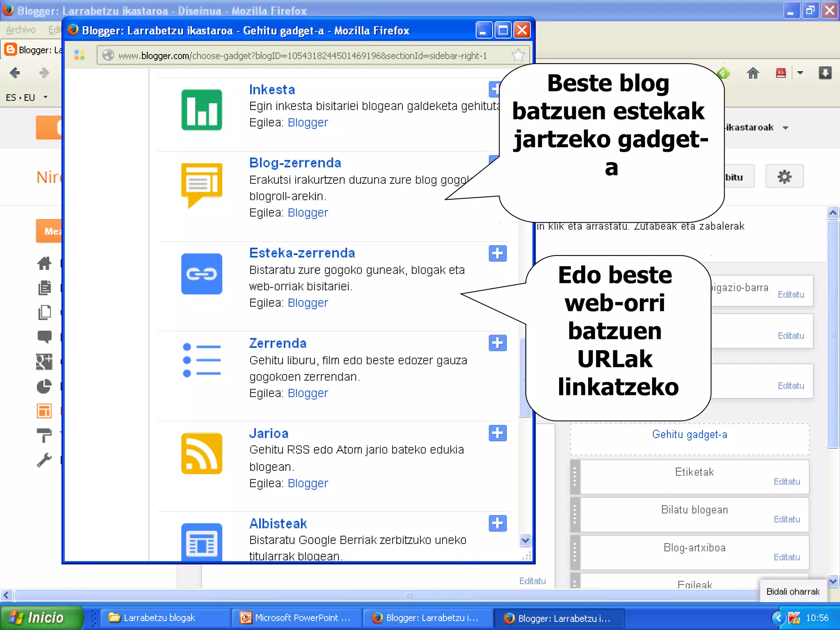Image resolution: width=840 pixels, height=630 pixels.
Task: Open the Pages icon in Blogger sidebar
Action: (x=44, y=313)
